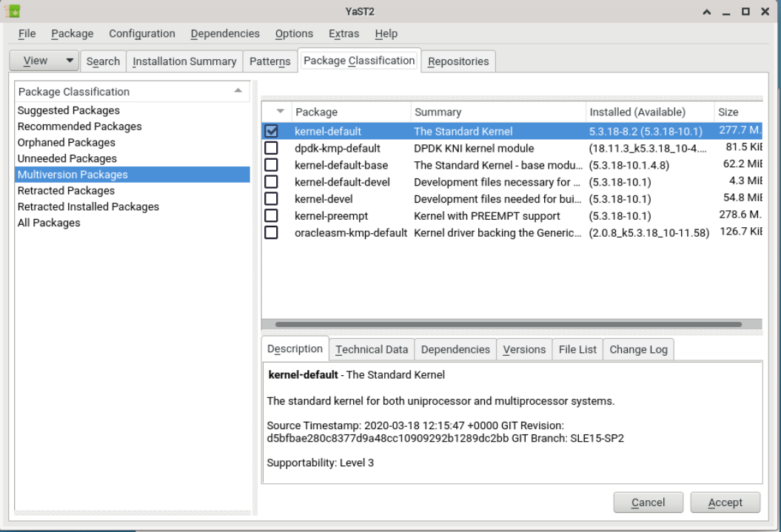Image resolution: width=781 pixels, height=532 pixels.
Task: Mark the kernel-preempt package checkbox
Action: tap(271, 216)
